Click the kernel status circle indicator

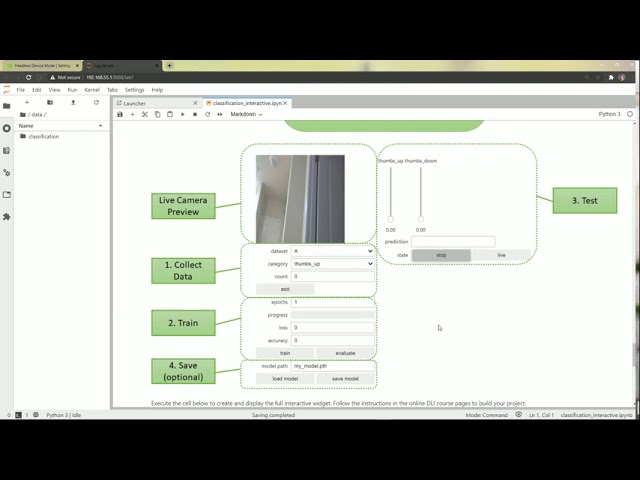(x=630, y=114)
